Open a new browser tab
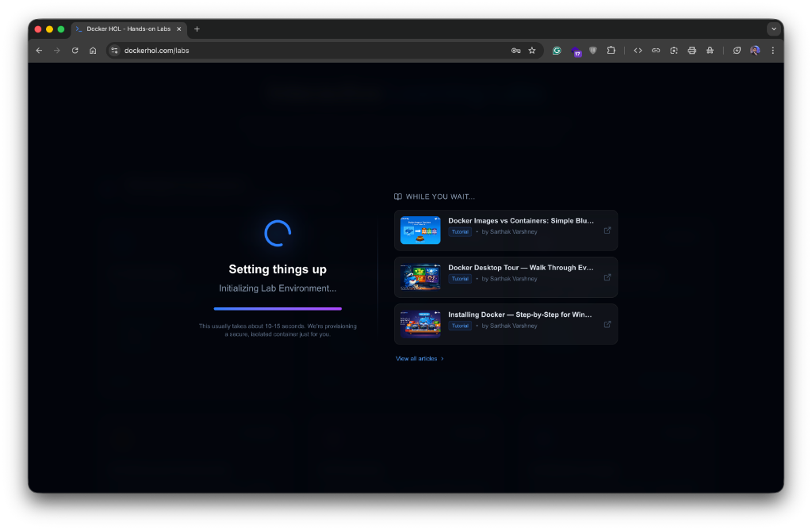The height and width of the screenshot is (530, 812). coord(197,29)
